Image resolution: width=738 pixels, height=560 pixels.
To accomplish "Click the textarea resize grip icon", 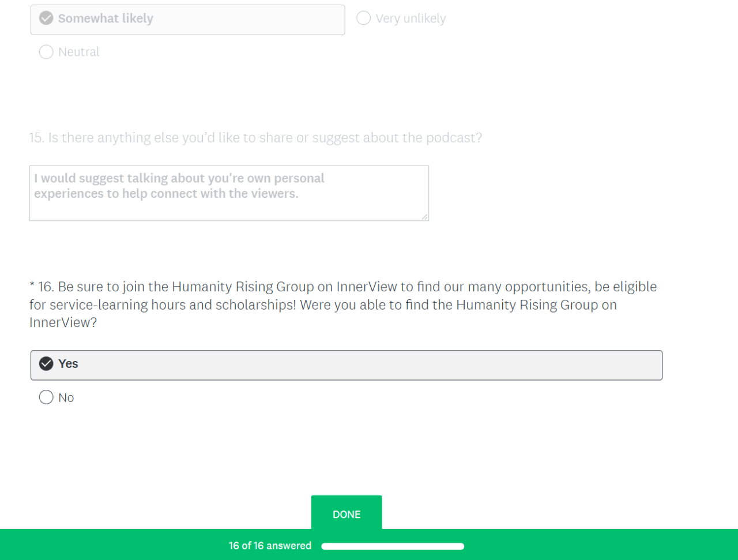I will [x=424, y=217].
